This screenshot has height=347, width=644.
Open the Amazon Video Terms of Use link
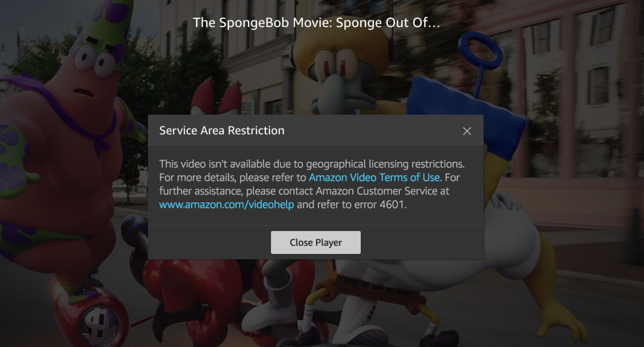(x=374, y=177)
